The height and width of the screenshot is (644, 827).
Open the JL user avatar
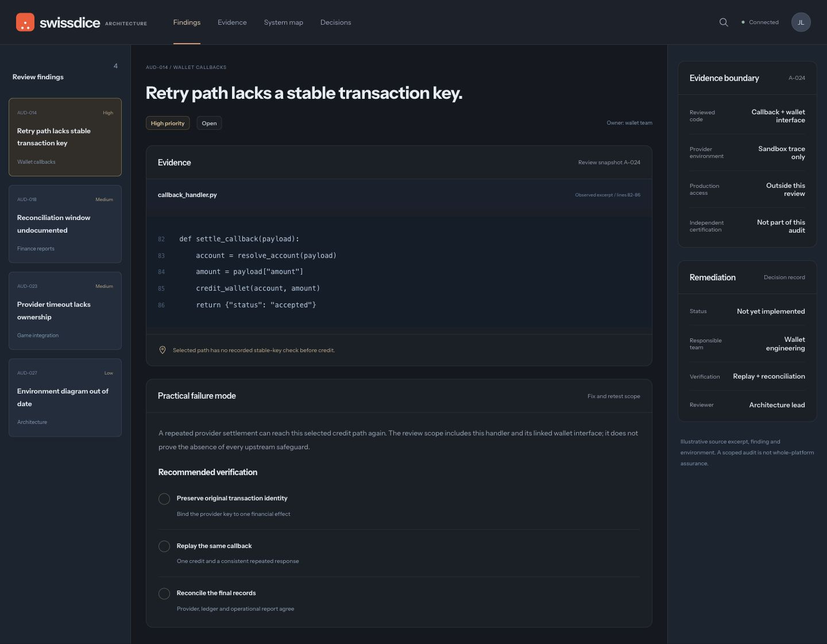pyautogui.click(x=801, y=22)
